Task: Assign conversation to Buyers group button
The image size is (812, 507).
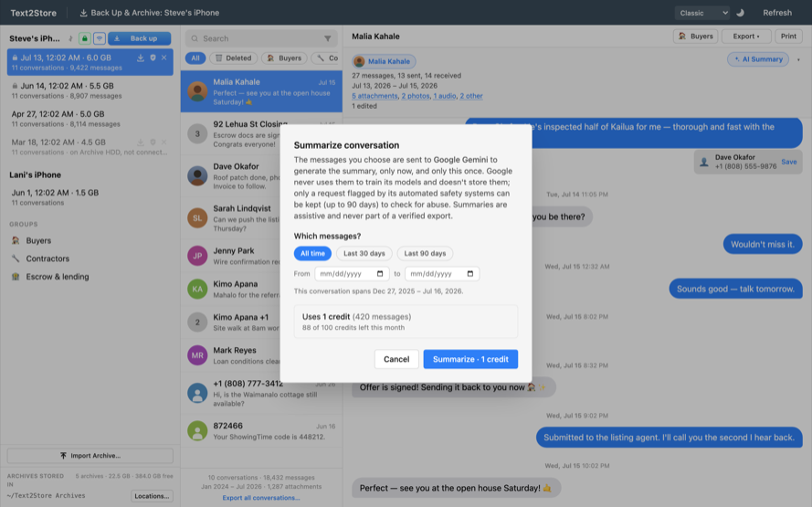Action: click(695, 37)
